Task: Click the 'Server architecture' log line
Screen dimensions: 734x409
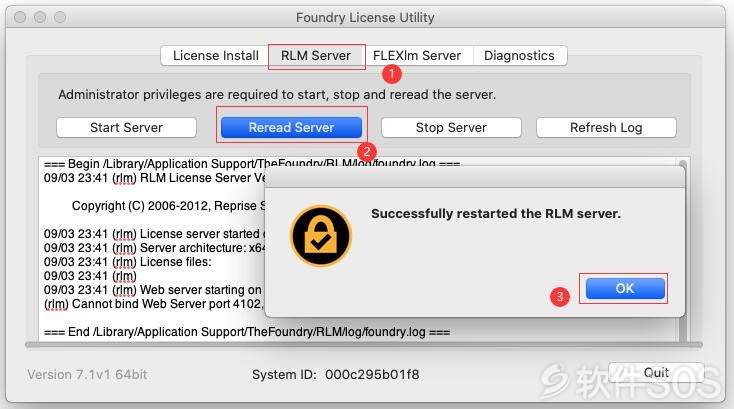Action: pyautogui.click(x=154, y=248)
